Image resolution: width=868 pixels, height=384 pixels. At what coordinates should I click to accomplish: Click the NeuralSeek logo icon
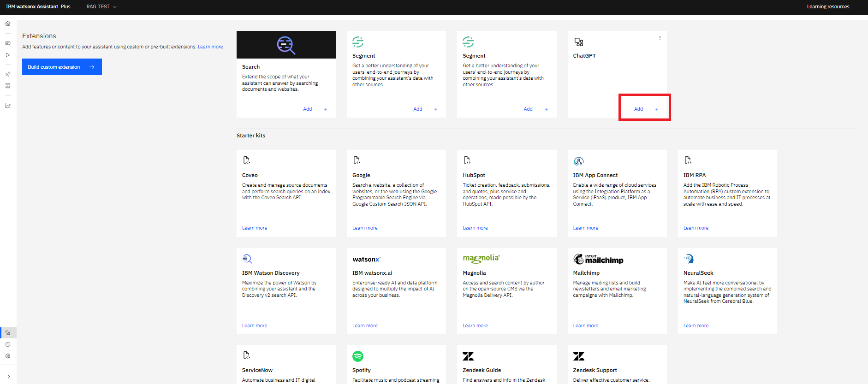click(689, 259)
